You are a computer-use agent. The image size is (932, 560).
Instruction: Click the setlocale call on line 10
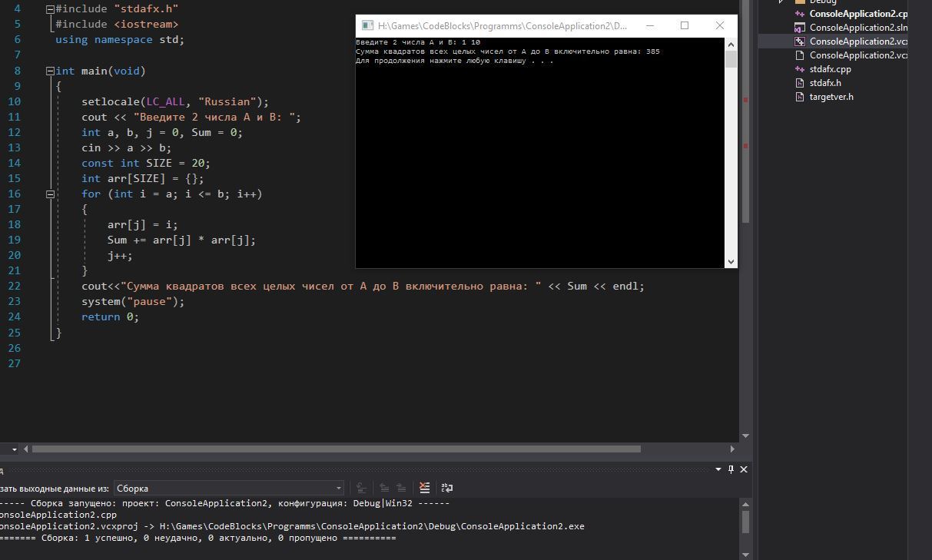pos(175,101)
